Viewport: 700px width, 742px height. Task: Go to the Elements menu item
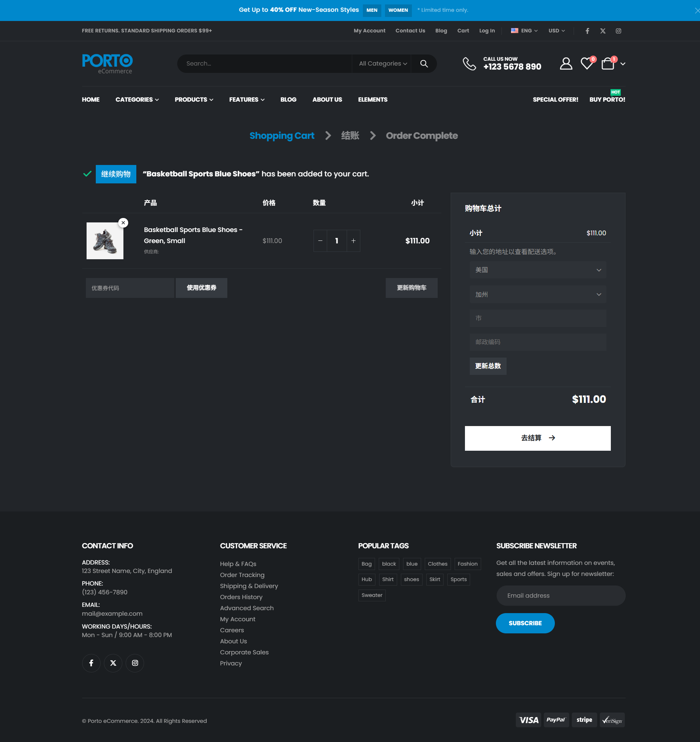tap(372, 100)
